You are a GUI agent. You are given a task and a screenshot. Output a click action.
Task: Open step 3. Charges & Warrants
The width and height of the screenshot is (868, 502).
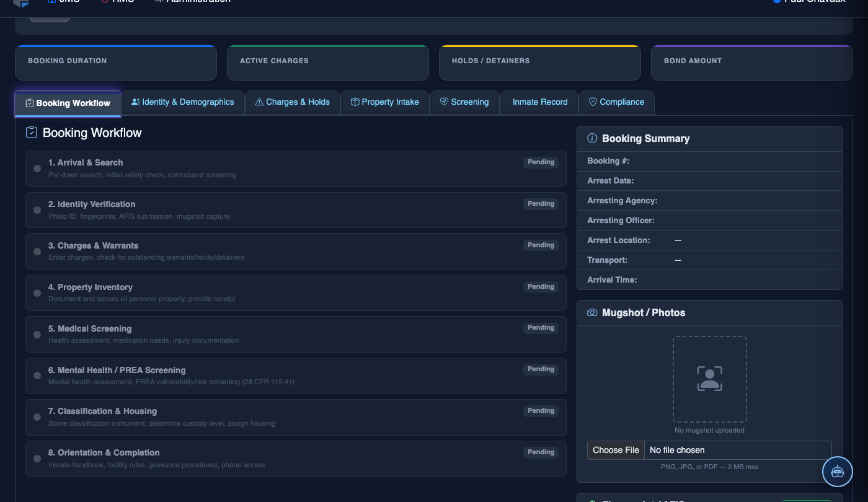[x=296, y=252]
